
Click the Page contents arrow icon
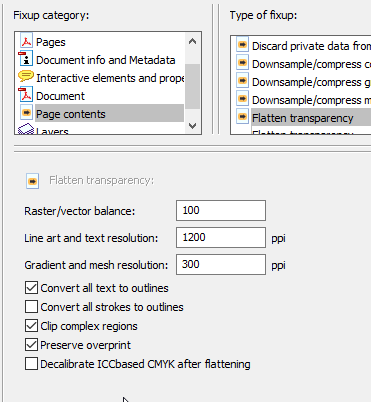point(26,113)
